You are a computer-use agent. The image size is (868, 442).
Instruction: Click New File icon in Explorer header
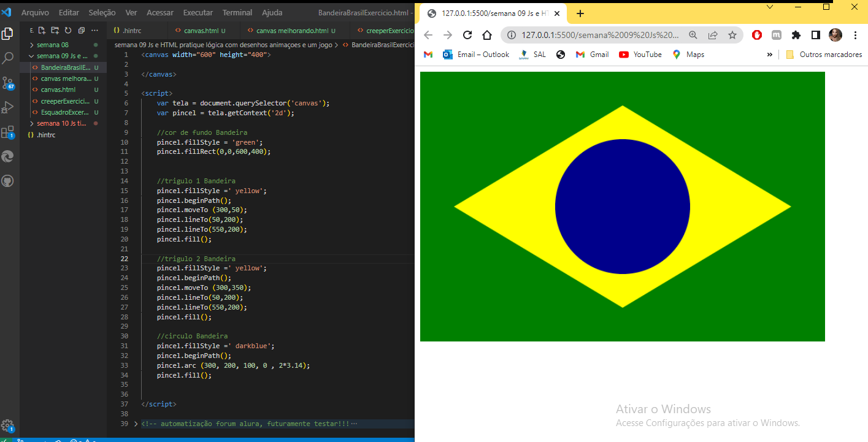click(42, 30)
